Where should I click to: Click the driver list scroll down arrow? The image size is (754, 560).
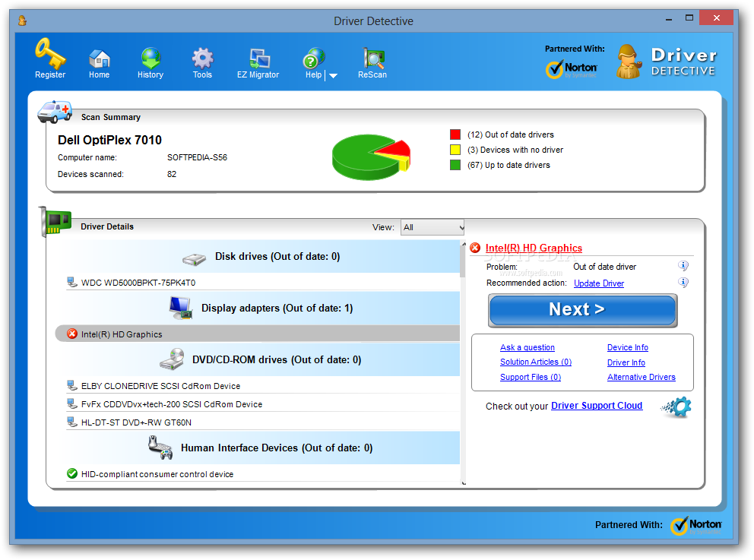(464, 483)
